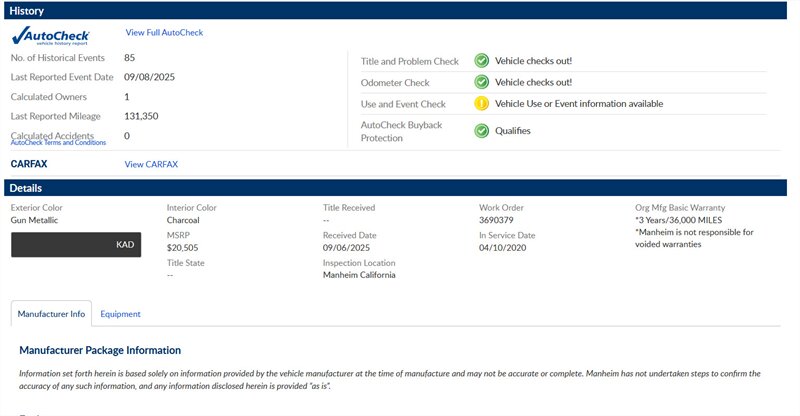Select the Manufacturer Info tab
The height and width of the screenshot is (416, 800).
[51, 314]
